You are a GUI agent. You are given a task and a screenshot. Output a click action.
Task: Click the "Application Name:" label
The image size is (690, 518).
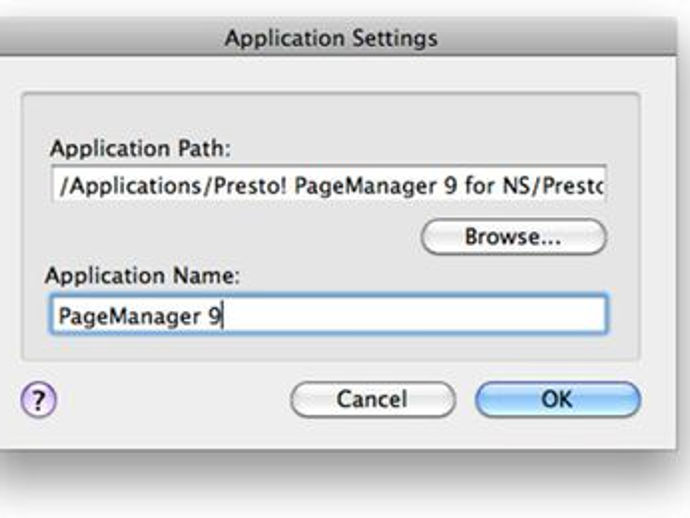(x=143, y=276)
